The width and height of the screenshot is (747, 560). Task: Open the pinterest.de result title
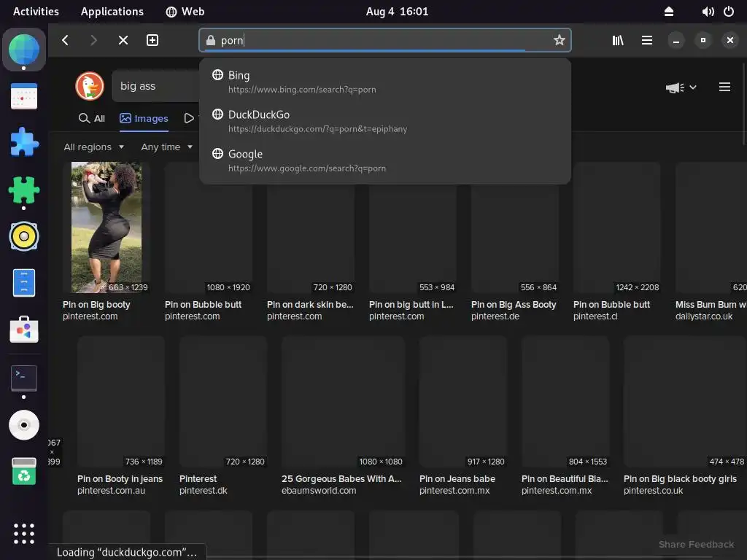tap(514, 305)
